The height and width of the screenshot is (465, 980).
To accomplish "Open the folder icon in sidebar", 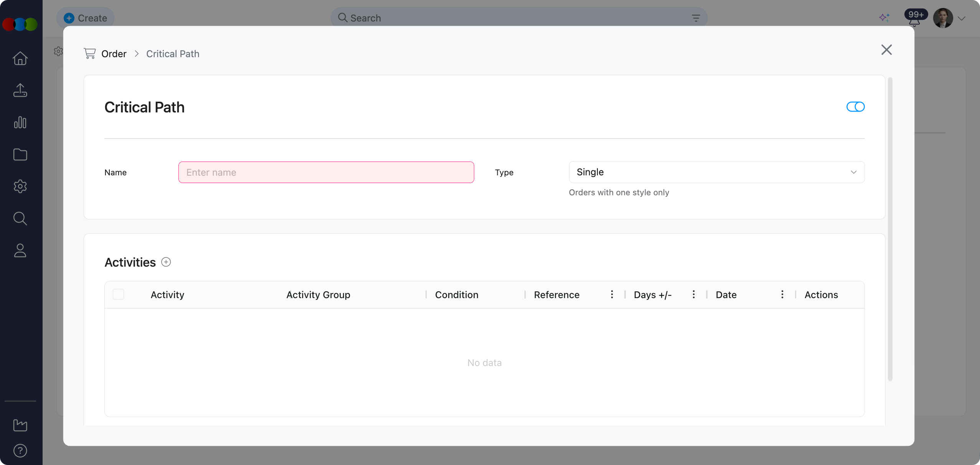I will 20,155.
